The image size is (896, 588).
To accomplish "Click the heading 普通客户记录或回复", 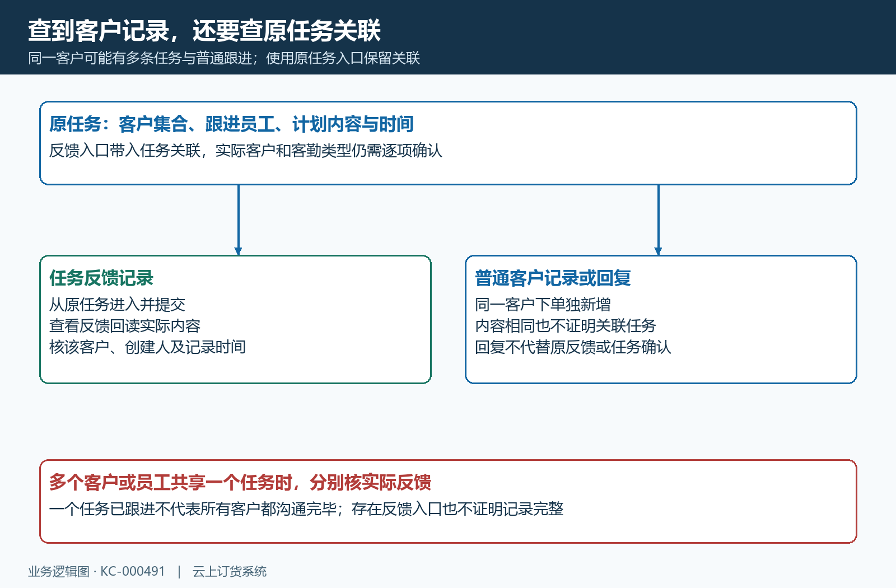I will pyautogui.click(x=553, y=278).
